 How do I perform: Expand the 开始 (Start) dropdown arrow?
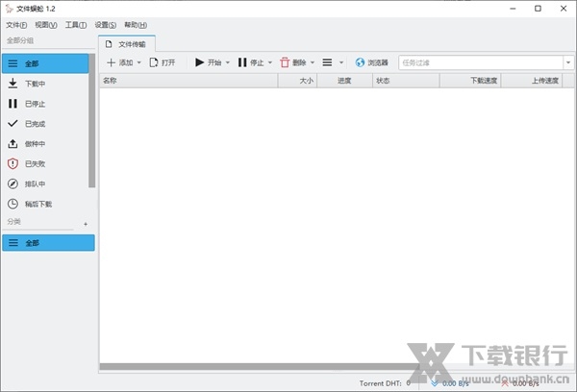pyautogui.click(x=228, y=62)
